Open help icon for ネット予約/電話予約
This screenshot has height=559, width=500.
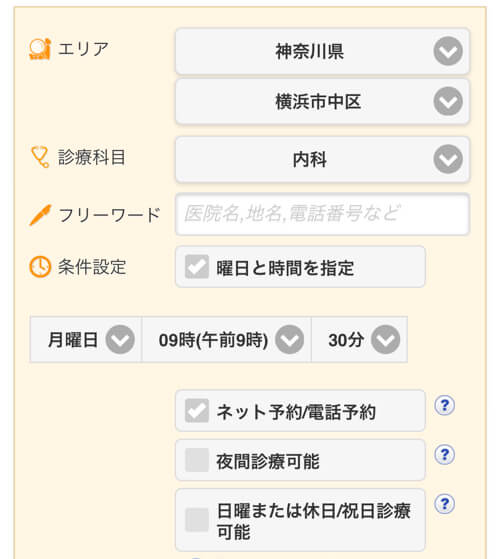click(444, 405)
